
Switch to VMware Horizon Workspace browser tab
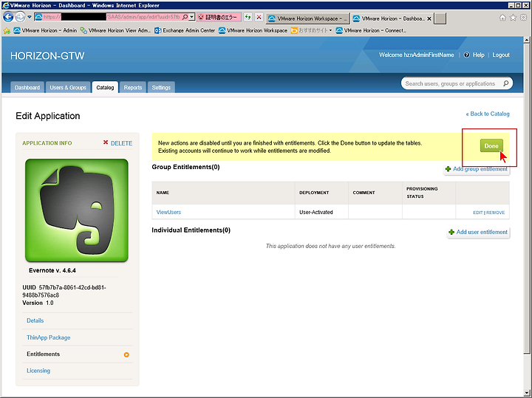[x=307, y=18]
